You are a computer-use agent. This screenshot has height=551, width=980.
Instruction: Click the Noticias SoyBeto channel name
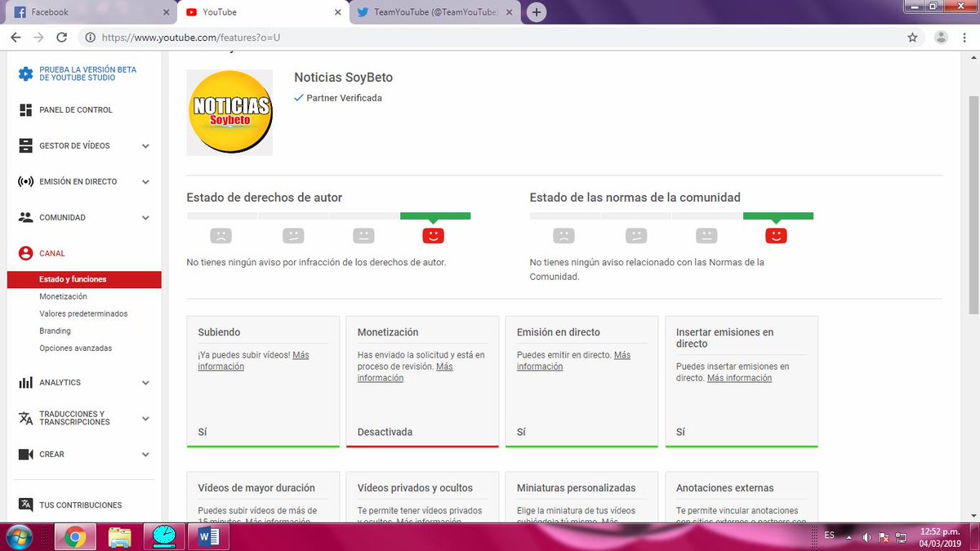pos(343,78)
